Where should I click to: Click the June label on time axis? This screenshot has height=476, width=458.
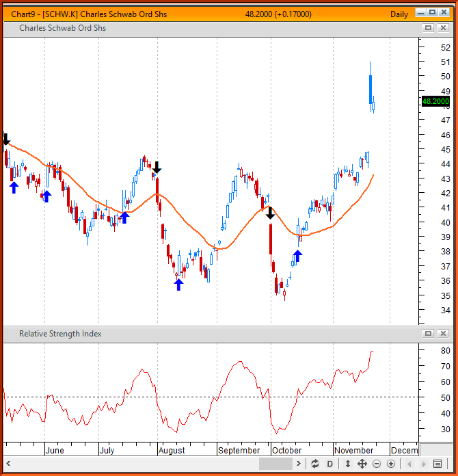tap(55, 450)
